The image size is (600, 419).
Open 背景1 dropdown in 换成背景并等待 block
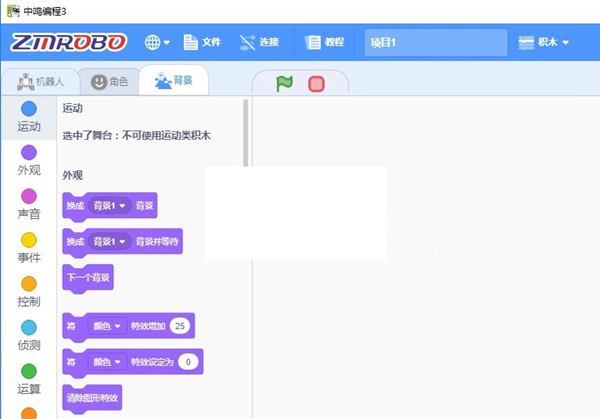pos(109,242)
